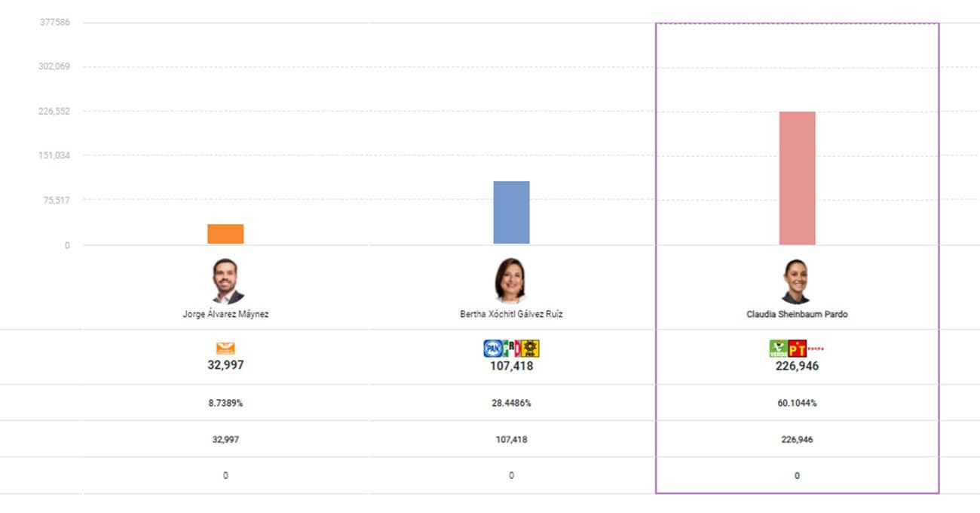Click the name Jorge Álvarez Máynez
Viewport: 980px width, 513px height.
(225, 315)
